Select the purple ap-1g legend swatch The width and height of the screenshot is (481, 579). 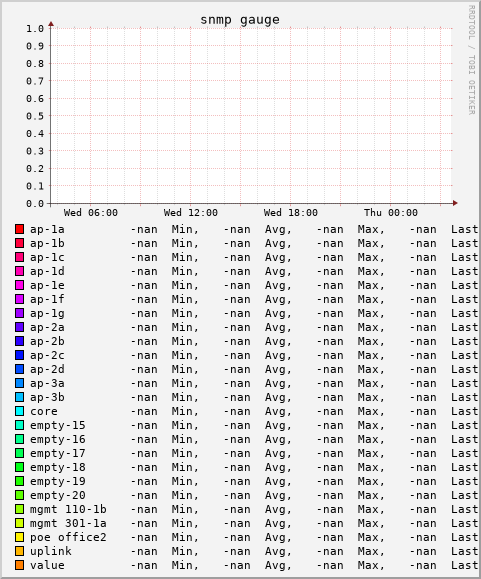(x=20, y=313)
